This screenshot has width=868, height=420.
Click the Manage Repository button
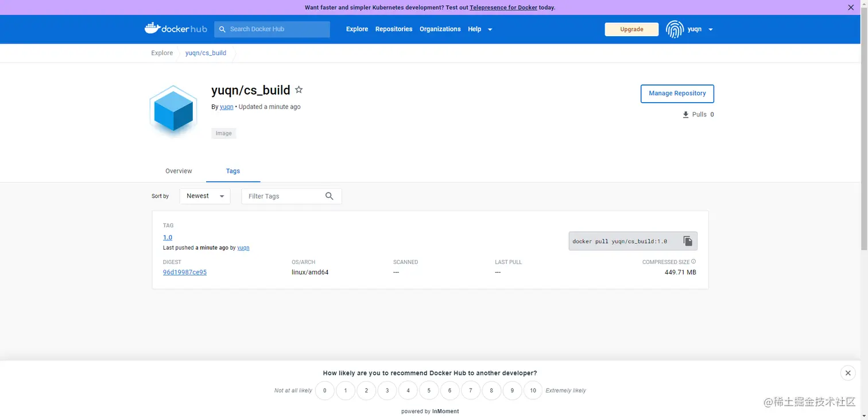tap(677, 94)
